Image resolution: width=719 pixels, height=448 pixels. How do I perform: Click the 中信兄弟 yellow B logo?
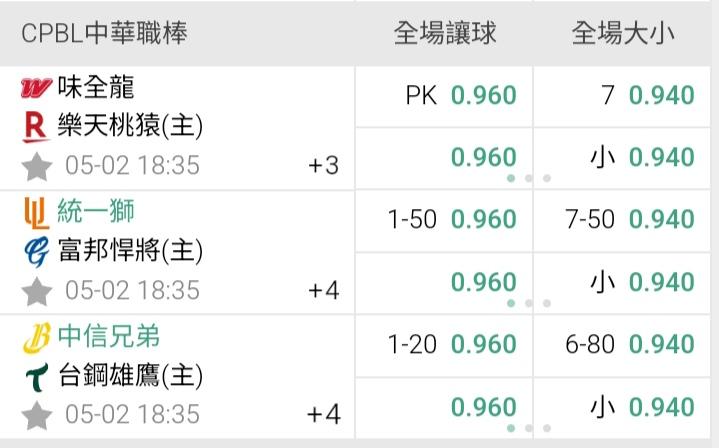tap(37, 338)
